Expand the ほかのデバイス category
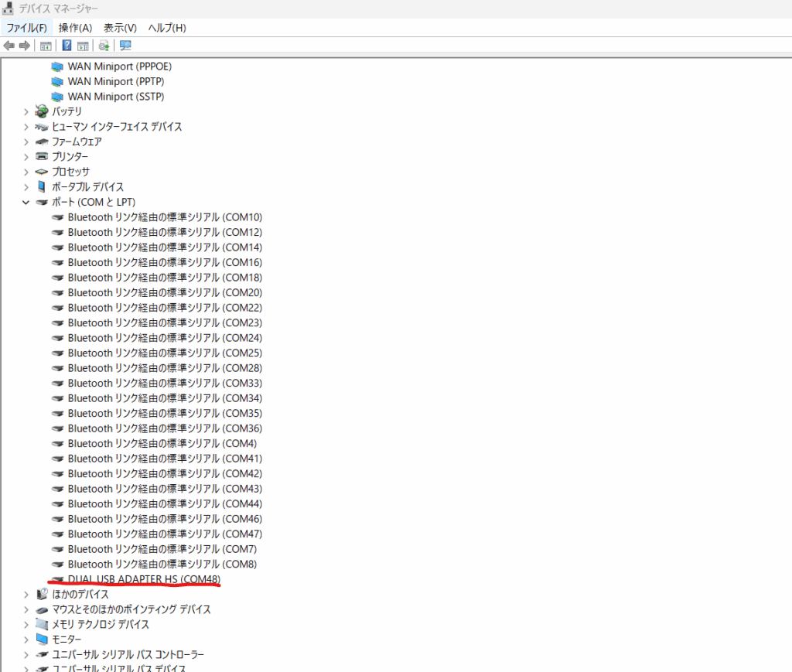The image size is (792, 672). (x=26, y=595)
